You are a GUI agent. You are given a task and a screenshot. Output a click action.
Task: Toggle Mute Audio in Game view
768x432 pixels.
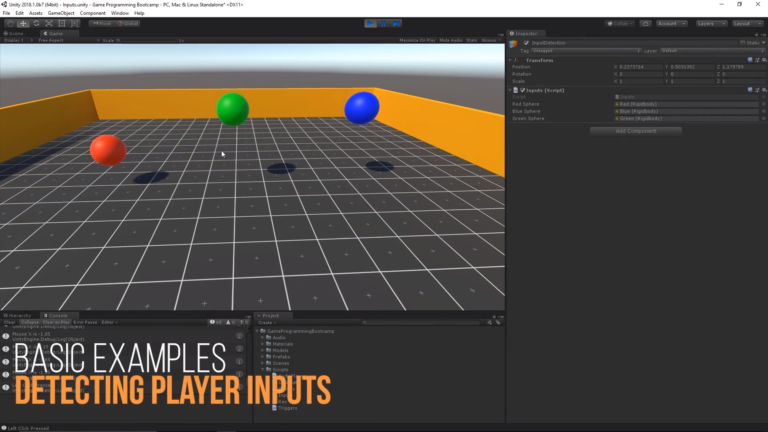(451, 40)
